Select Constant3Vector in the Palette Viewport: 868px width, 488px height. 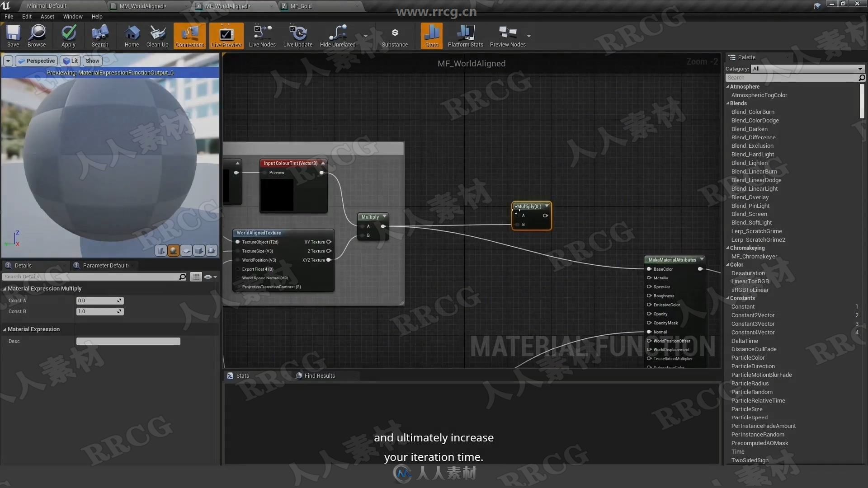[x=753, y=324]
